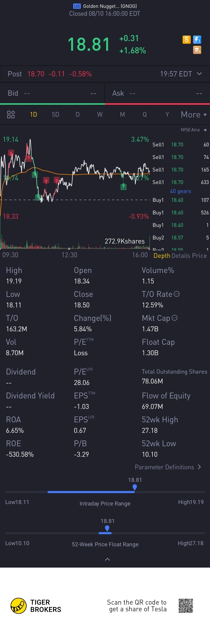Open the Mkt Cap info icon

174,318
